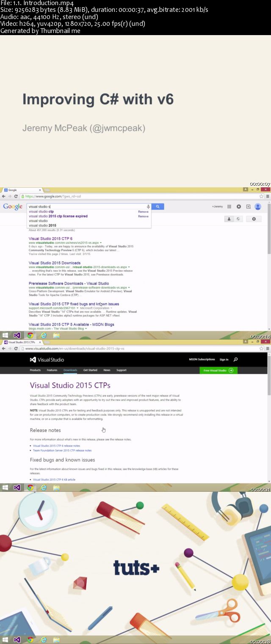Click the Google search text field
Image resolution: width=271 pixels, height=644 pixels.
(87, 207)
